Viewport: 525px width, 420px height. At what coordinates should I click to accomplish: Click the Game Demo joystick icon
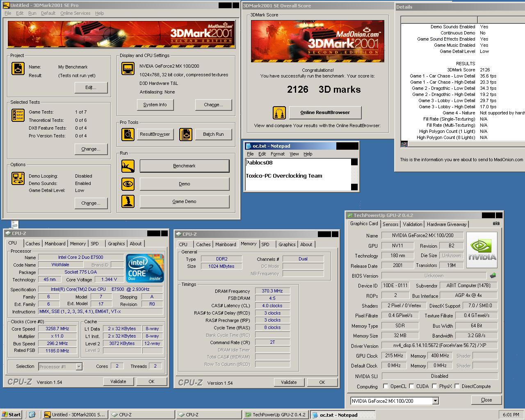pyautogui.click(x=128, y=201)
